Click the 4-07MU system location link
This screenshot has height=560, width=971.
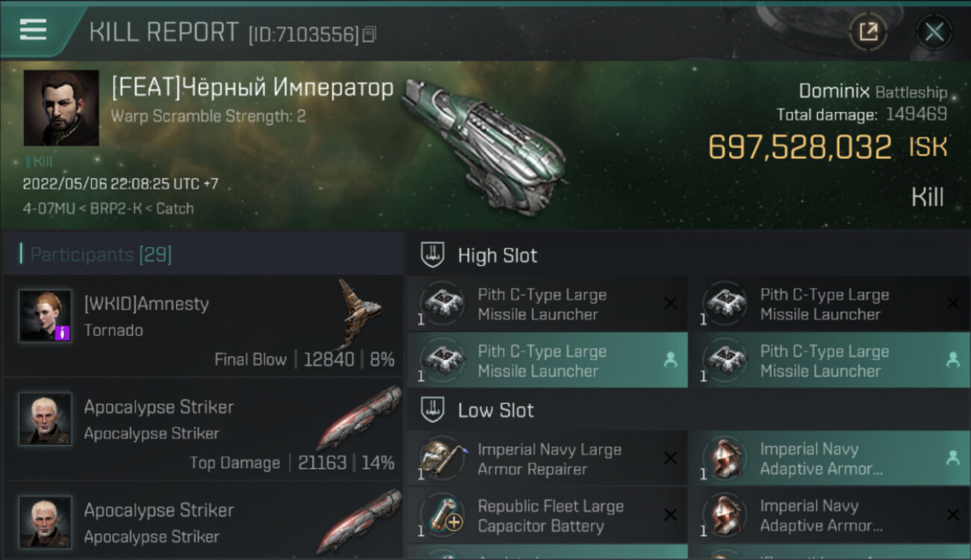coord(49,208)
